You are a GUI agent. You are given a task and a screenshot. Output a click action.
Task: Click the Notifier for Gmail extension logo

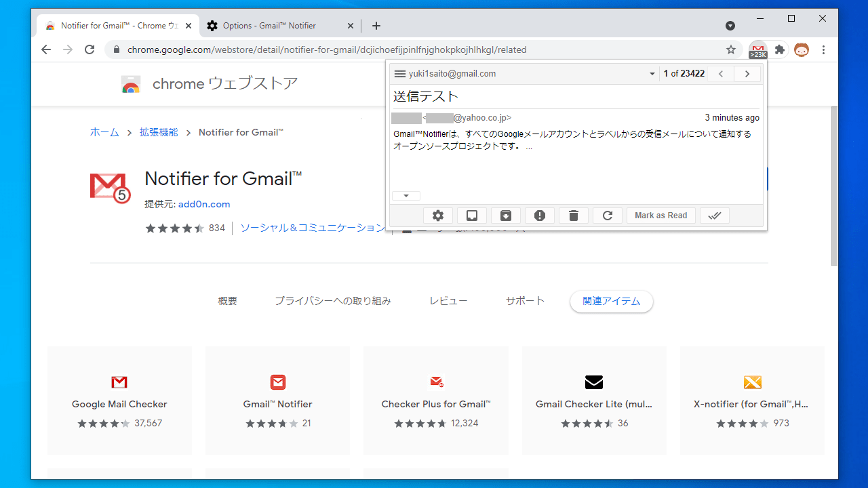tap(110, 188)
